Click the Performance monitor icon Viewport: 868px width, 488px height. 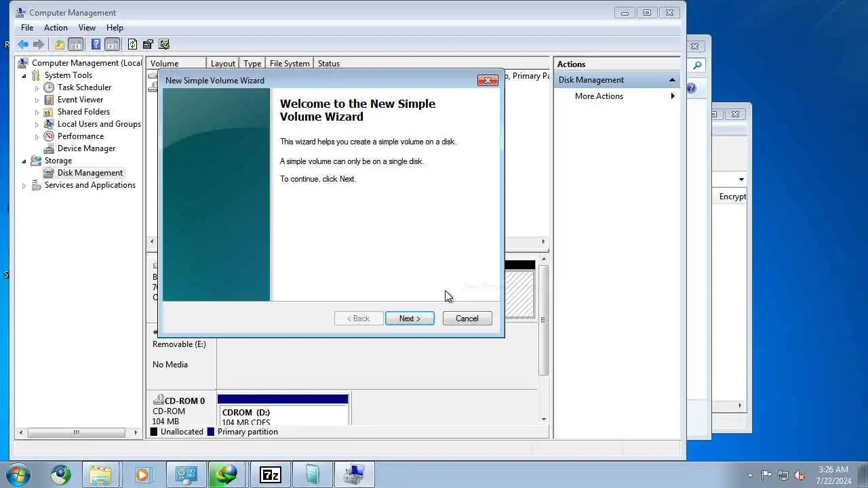tap(49, 136)
